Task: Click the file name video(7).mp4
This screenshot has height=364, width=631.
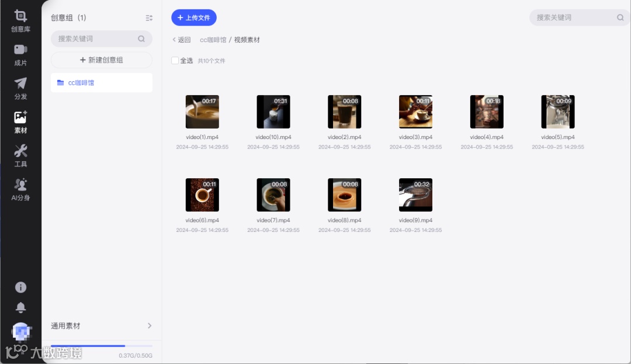Action: click(x=273, y=220)
